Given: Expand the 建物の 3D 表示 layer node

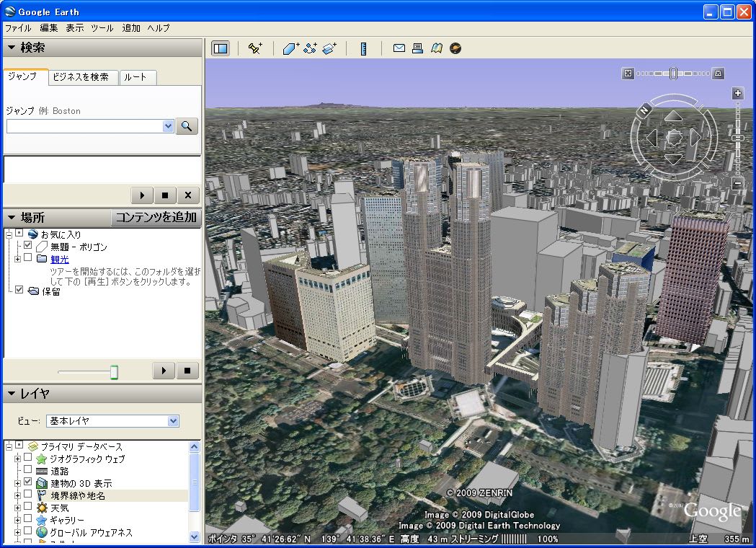Looking at the screenshot, I should click(17, 483).
